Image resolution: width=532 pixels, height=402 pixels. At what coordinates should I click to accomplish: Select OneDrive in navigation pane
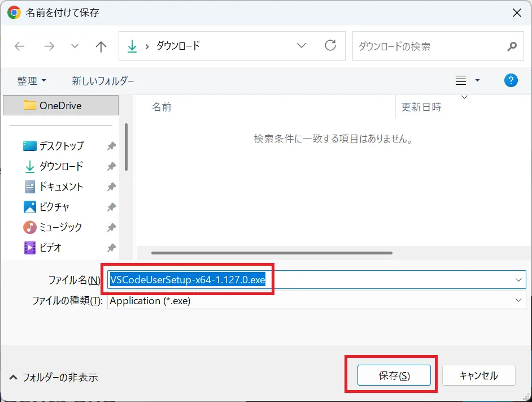[61, 105]
